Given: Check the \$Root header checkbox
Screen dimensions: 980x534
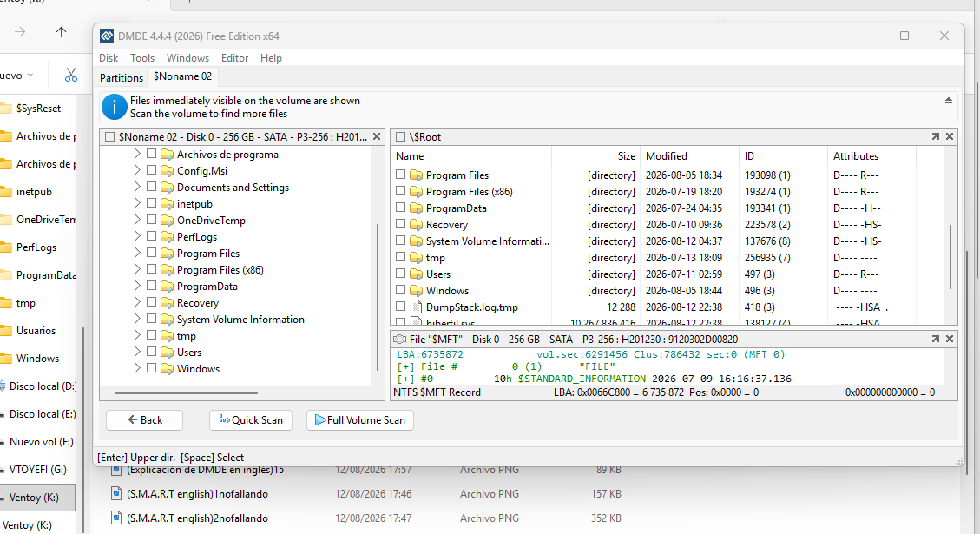Looking at the screenshot, I should (401, 137).
